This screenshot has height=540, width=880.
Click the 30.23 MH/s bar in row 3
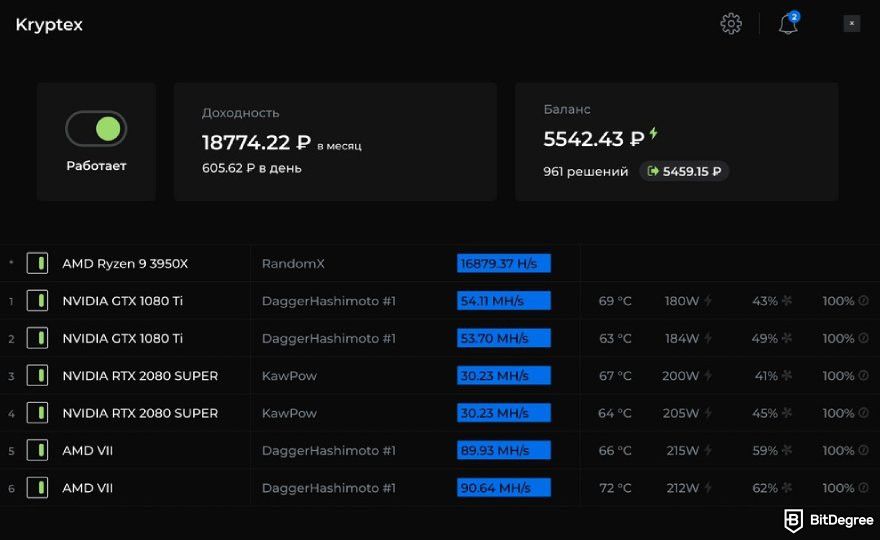coord(503,376)
